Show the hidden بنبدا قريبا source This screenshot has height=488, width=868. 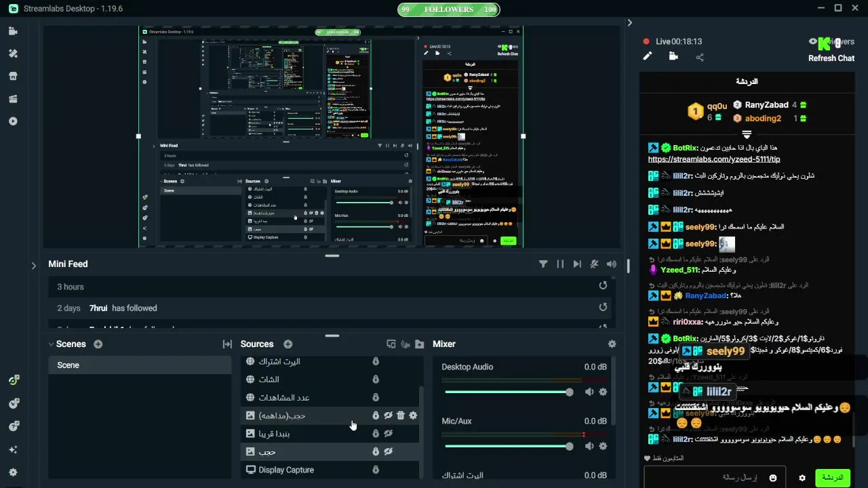pos(389,433)
